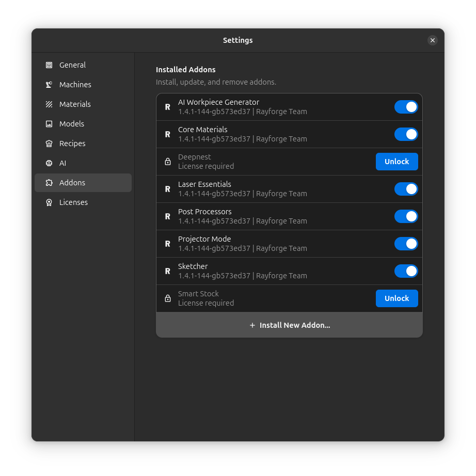Image resolution: width=476 pixels, height=476 pixels.
Task: Open the Licenses section
Action: point(73,202)
